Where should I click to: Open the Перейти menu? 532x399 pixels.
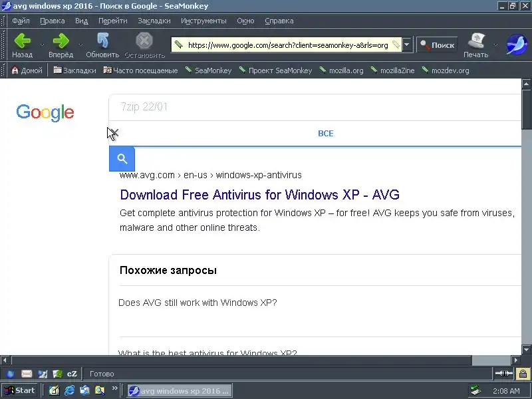coord(112,21)
